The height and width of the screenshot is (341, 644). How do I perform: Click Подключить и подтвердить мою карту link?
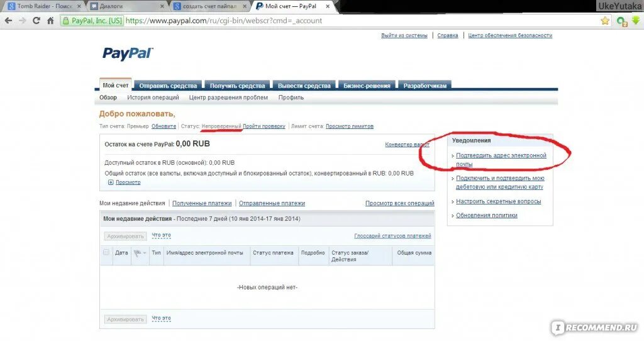[500, 182]
